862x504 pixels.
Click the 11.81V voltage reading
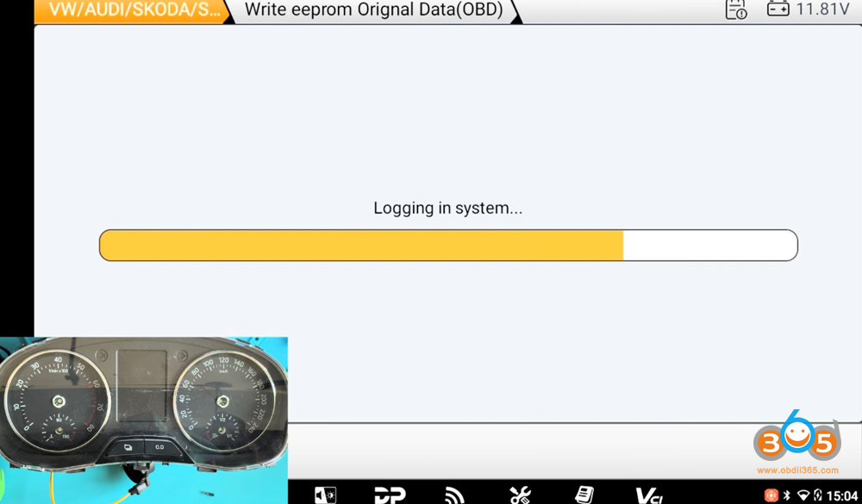coord(822,9)
